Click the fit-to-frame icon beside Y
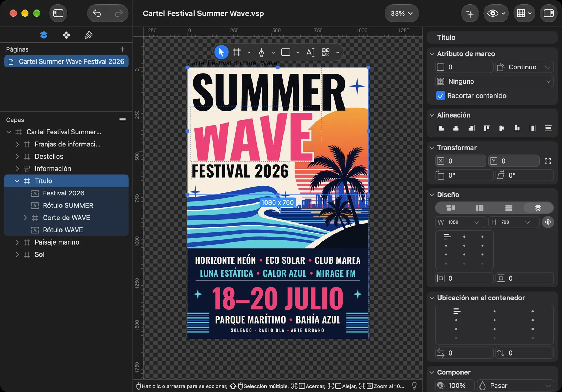 pos(548,161)
